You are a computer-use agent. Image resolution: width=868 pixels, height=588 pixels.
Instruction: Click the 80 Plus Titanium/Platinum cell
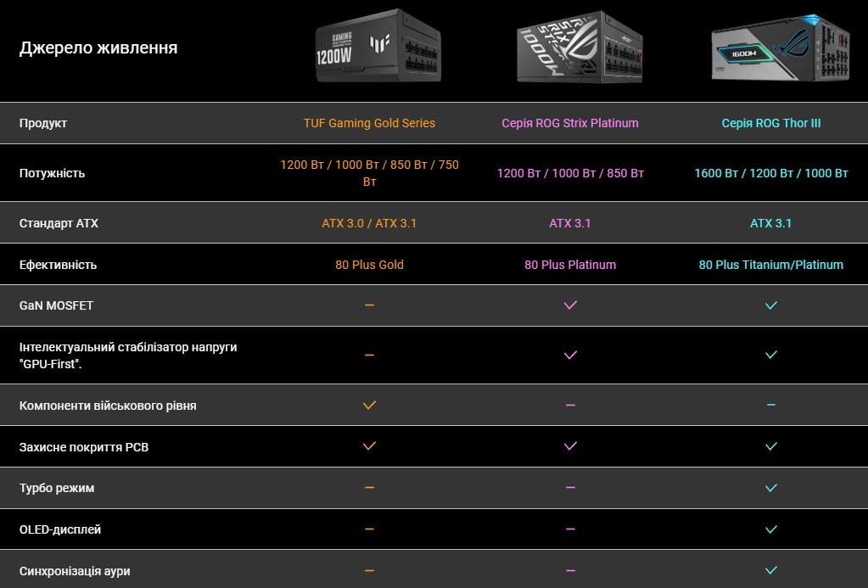[x=771, y=265]
